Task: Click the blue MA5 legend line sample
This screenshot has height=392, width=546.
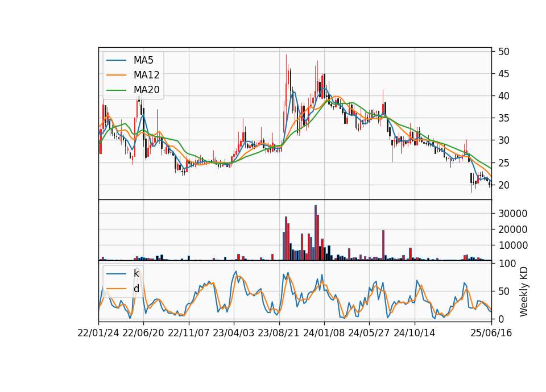Action: (x=116, y=60)
